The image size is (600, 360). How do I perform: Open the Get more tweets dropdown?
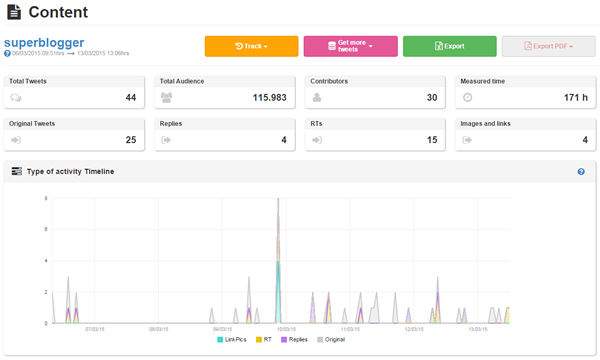click(x=351, y=46)
